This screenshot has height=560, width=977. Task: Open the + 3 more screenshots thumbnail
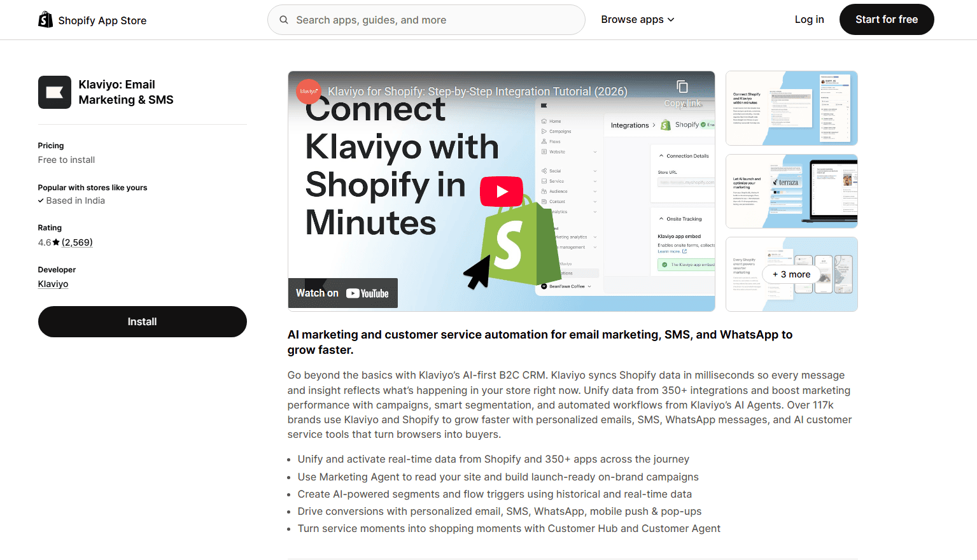[x=792, y=274]
